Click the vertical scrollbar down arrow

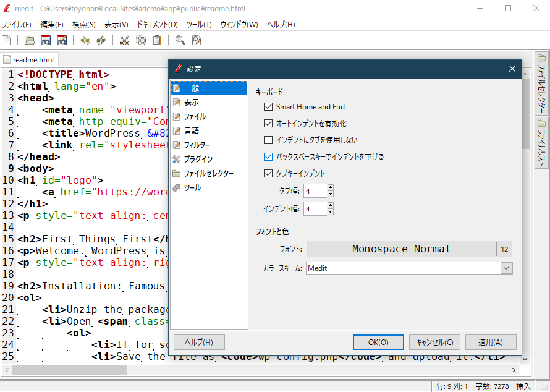(525, 359)
